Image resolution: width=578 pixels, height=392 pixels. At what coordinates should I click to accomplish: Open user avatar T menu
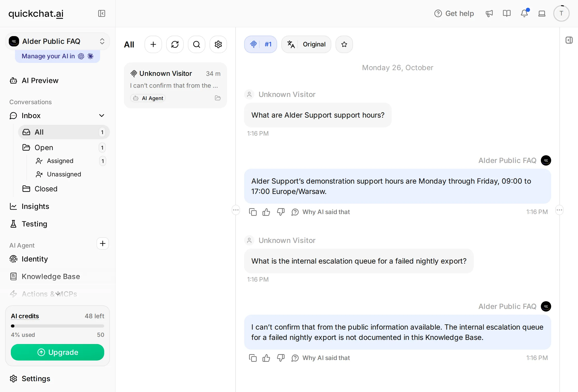click(x=561, y=13)
